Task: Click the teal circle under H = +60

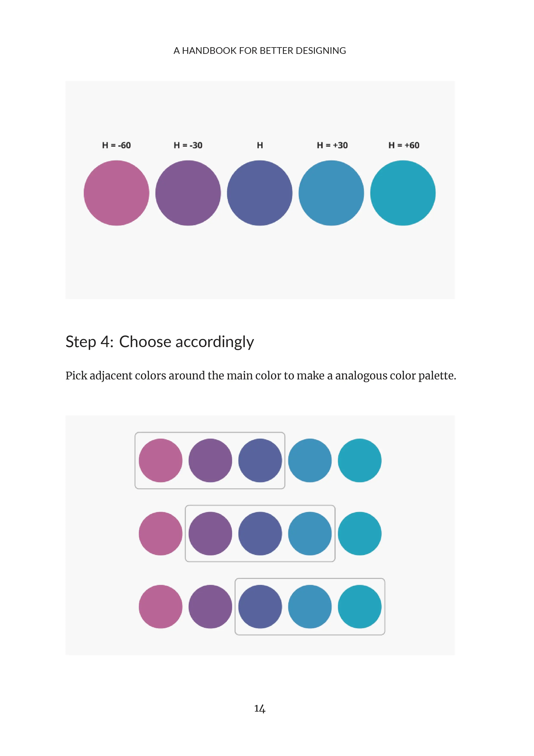Action: [403, 193]
